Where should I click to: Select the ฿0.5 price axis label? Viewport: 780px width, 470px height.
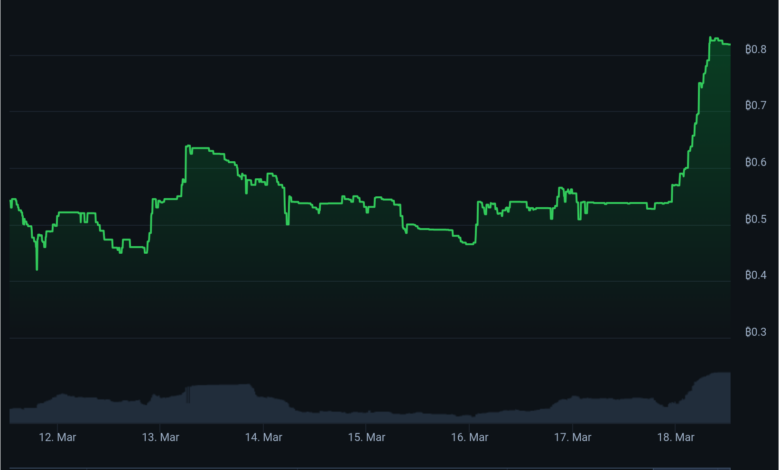[x=756, y=219]
